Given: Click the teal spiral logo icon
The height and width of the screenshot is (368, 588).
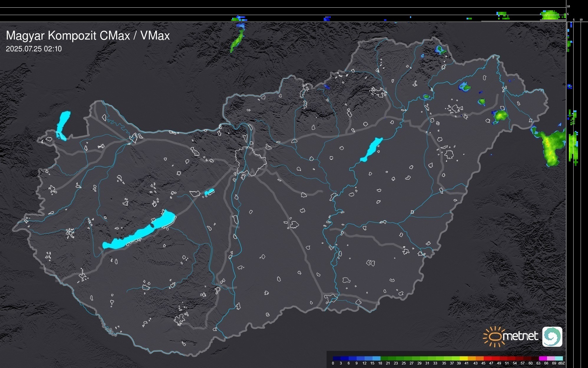Looking at the screenshot, I should [552, 336].
